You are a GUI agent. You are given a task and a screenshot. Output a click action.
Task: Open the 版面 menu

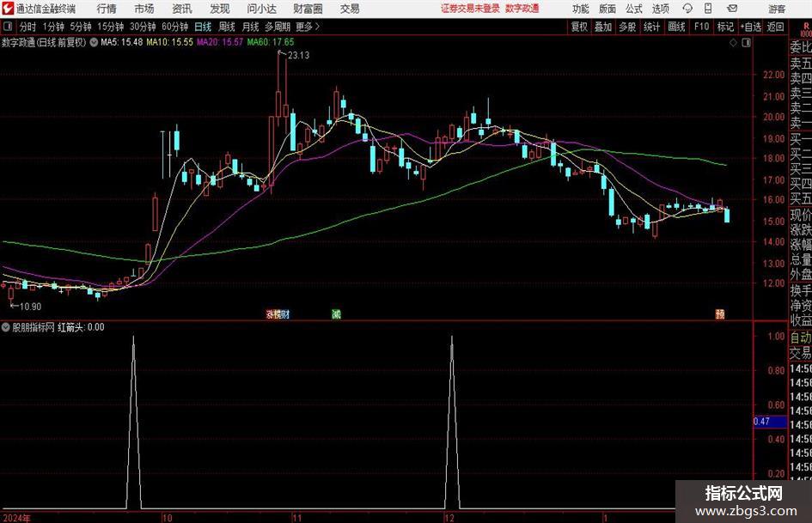pyautogui.click(x=607, y=9)
